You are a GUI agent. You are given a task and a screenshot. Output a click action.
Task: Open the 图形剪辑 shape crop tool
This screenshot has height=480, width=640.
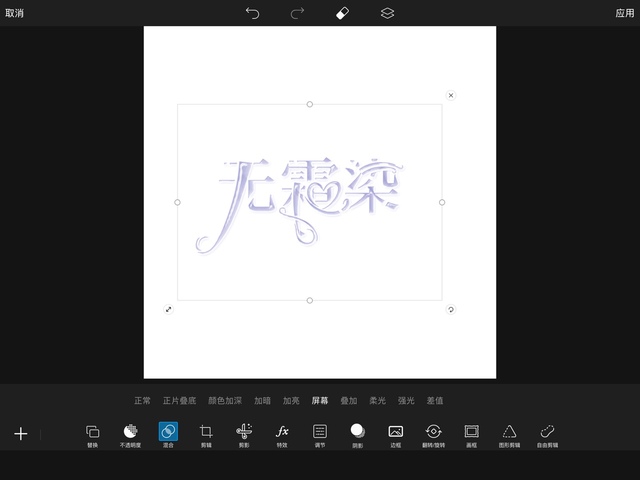click(x=510, y=434)
